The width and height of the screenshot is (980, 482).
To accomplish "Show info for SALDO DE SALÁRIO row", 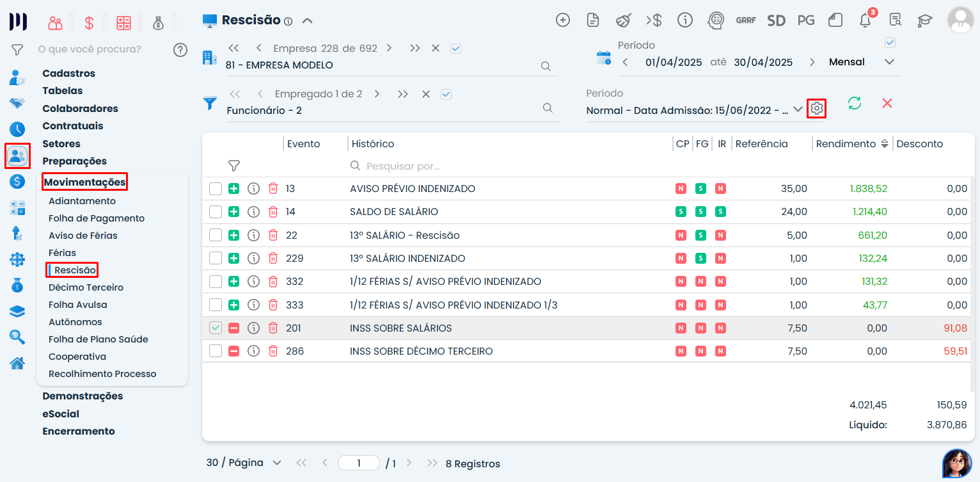I will coord(253,212).
